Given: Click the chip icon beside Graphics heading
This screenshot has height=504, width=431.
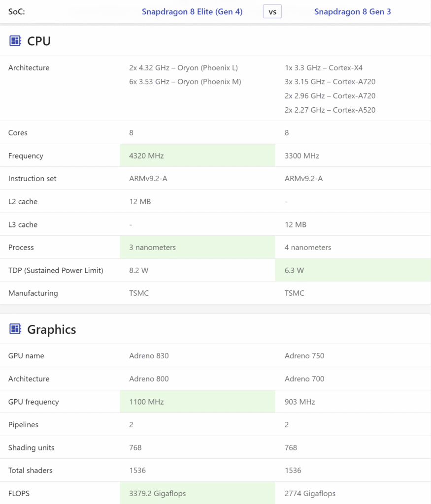Looking at the screenshot, I should [15, 329].
